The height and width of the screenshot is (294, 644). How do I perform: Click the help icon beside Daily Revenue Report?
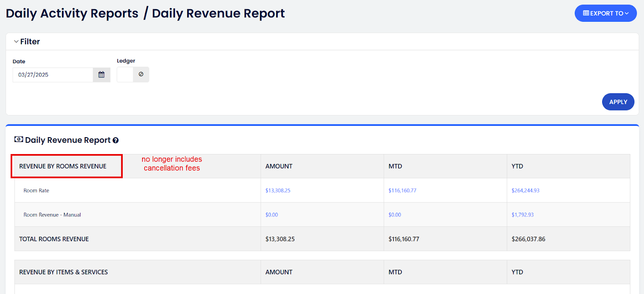point(116,140)
